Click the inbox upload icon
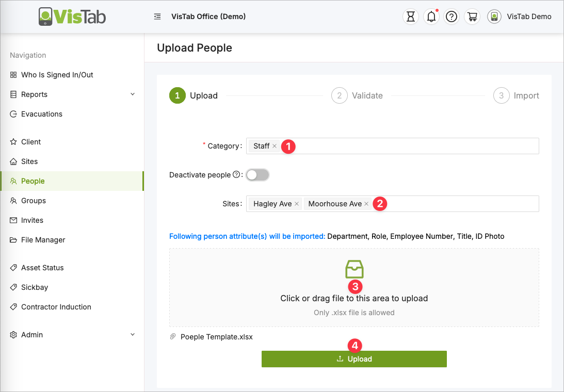The height and width of the screenshot is (392, 564). point(354,269)
